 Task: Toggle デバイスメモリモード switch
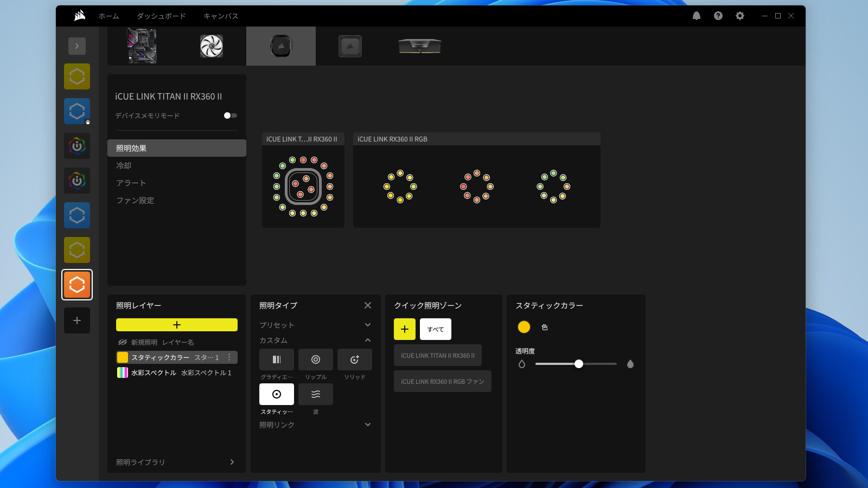[x=231, y=115]
